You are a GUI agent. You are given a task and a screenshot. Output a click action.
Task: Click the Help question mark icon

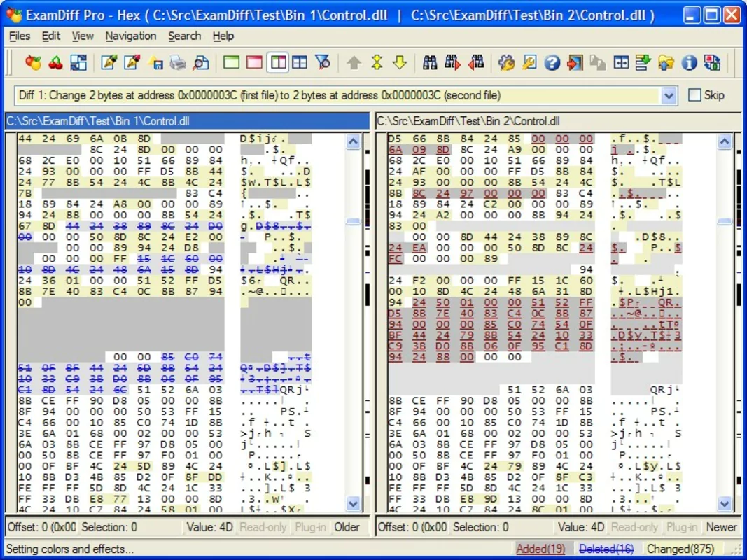[x=552, y=63]
